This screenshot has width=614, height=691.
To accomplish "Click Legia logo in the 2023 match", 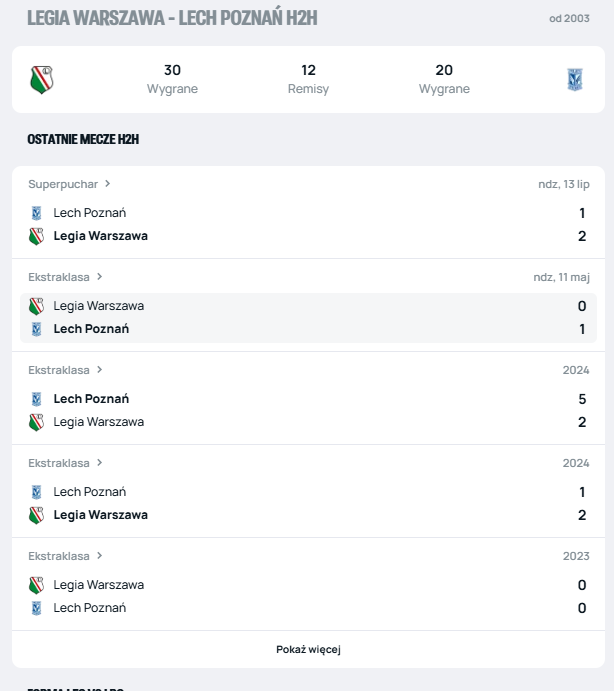I will 37,585.
